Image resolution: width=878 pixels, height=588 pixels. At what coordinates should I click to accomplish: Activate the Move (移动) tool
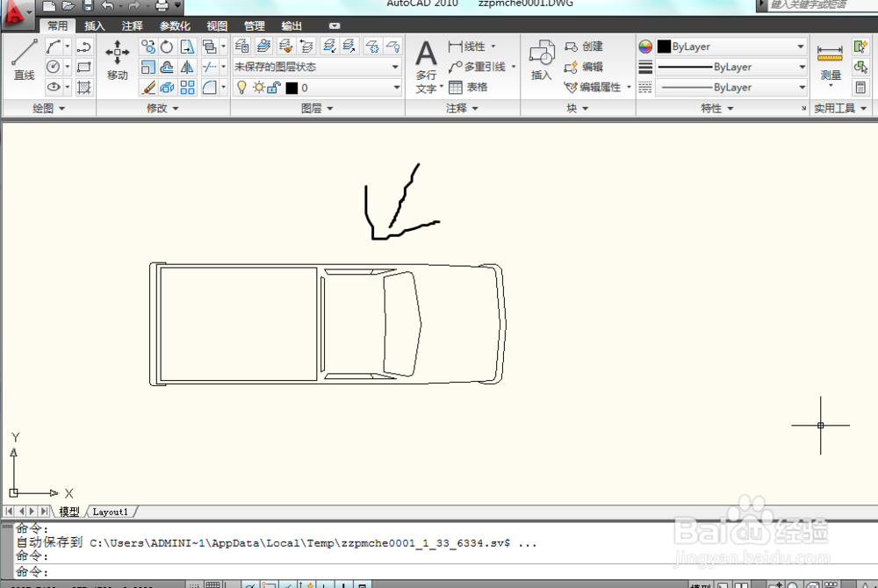coord(117,61)
